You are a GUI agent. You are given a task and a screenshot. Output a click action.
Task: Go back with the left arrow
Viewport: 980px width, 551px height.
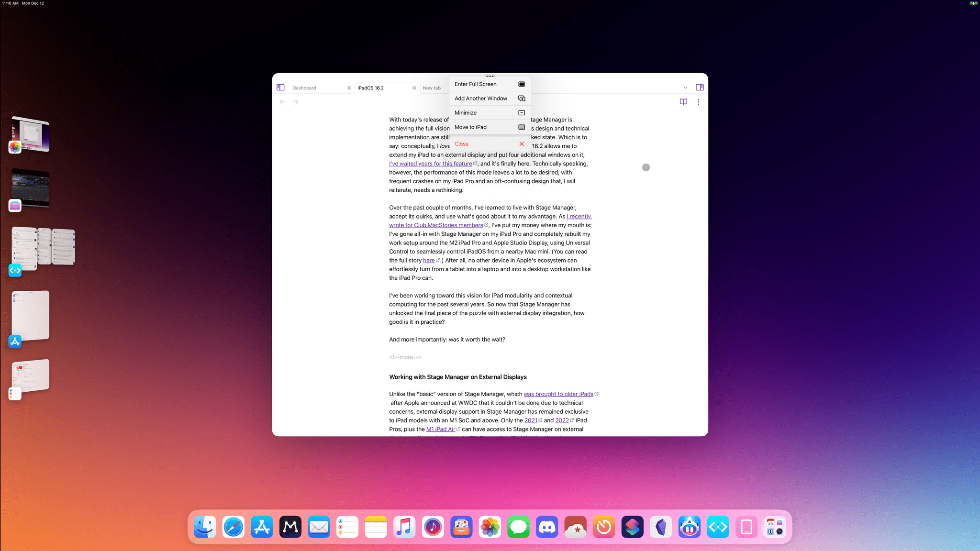point(282,102)
